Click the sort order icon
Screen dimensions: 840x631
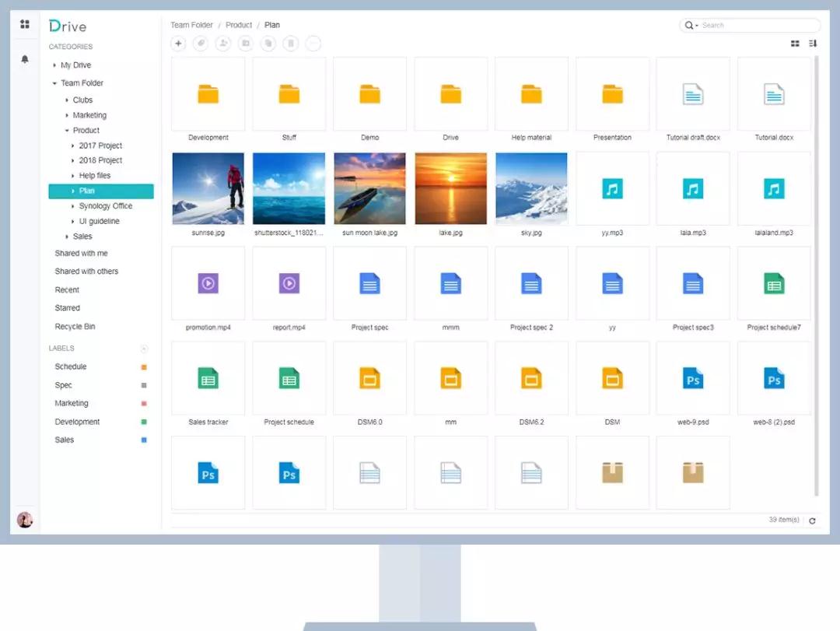813,44
